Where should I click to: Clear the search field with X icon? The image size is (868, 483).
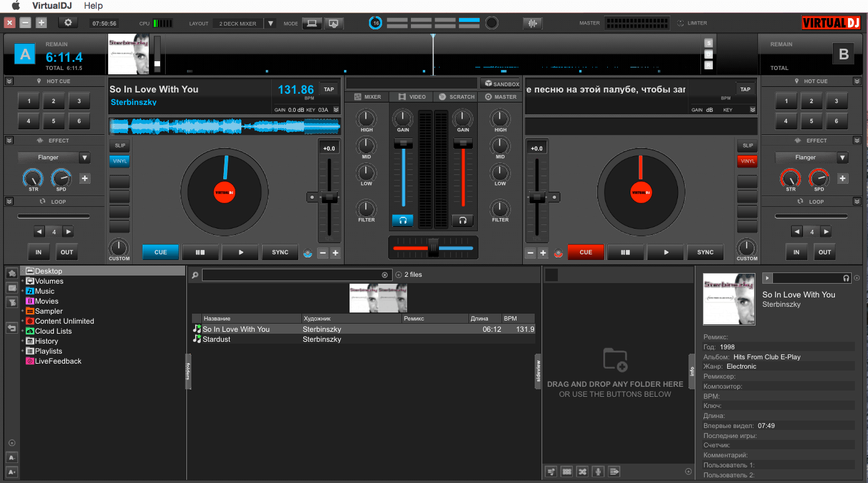pos(385,275)
